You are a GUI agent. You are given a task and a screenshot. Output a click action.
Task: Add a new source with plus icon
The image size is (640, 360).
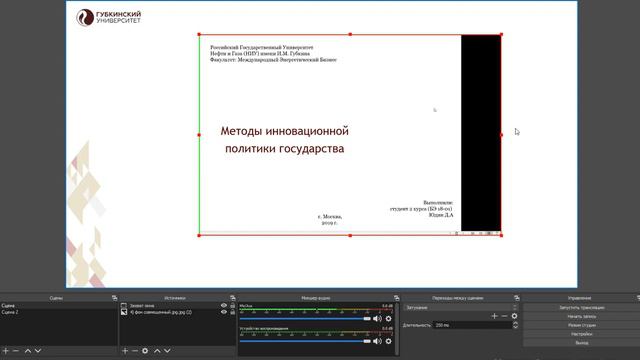pos(125,351)
